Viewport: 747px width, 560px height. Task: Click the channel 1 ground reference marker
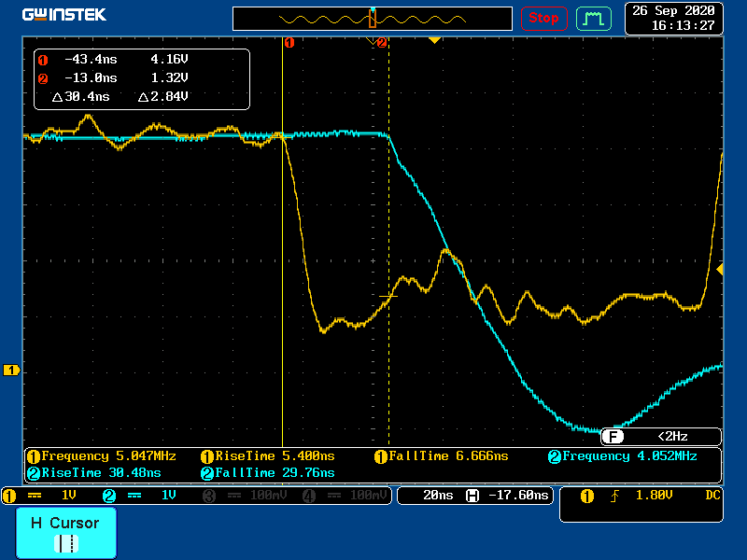click(x=12, y=371)
